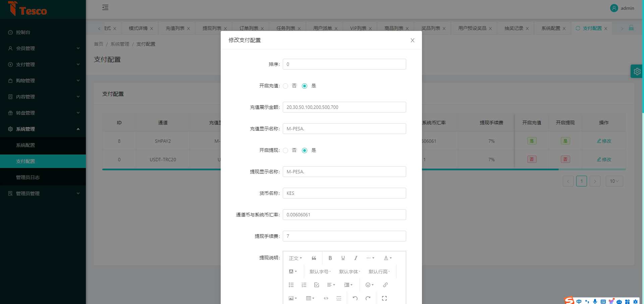This screenshot has width=644, height=304.
Task: Insert a to-do checklist item
Action: pyautogui.click(x=317, y=285)
